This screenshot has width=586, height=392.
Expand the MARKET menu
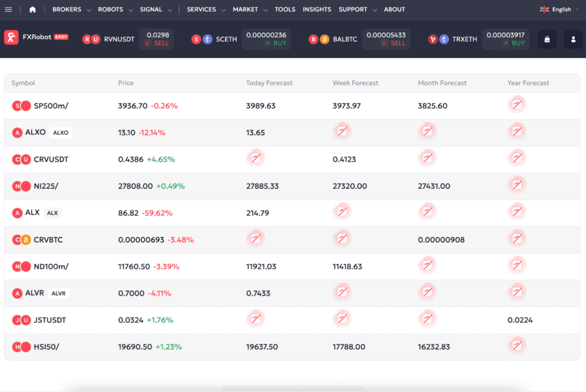coord(250,9)
